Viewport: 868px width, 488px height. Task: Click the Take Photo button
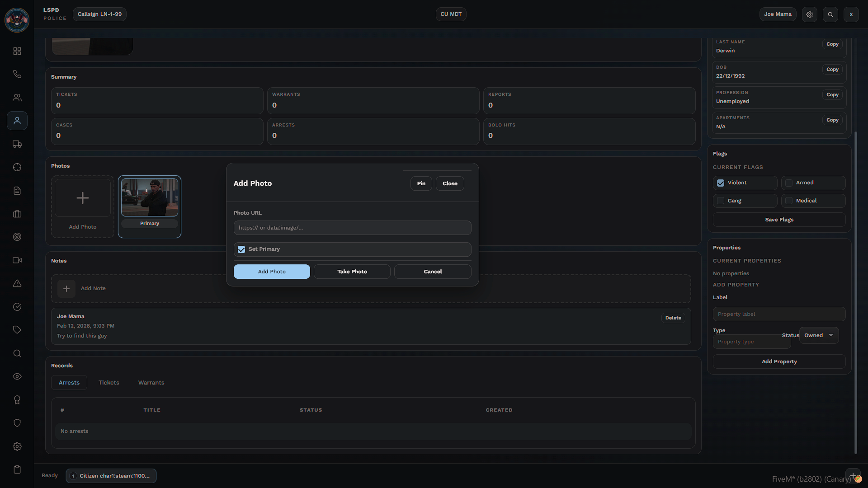tap(352, 272)
